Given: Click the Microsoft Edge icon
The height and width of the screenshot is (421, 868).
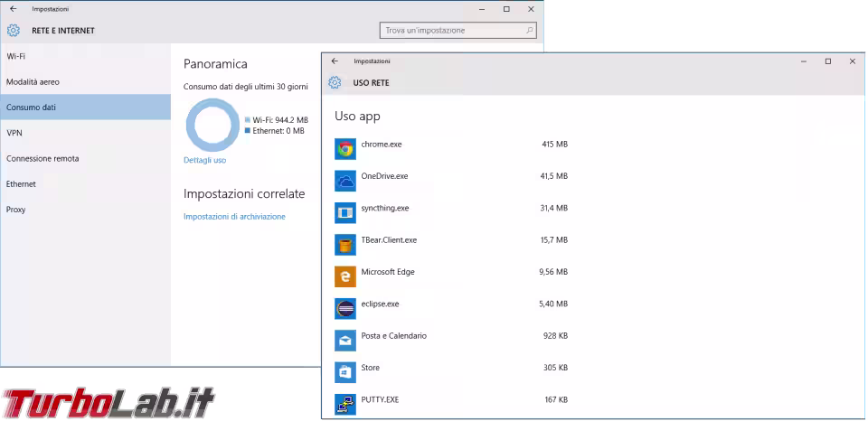Looking at the screenshot, I should (x=344, y=276).
